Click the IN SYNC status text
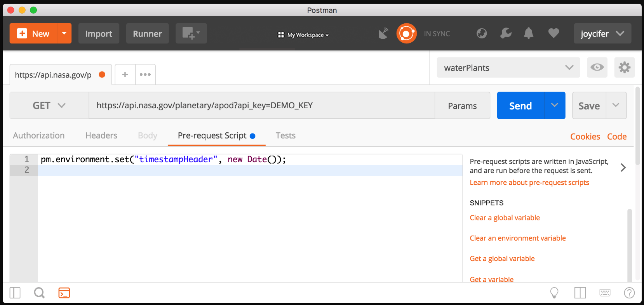Image resolution: width=644 pixels, height=305 pixels. point(437,34)
